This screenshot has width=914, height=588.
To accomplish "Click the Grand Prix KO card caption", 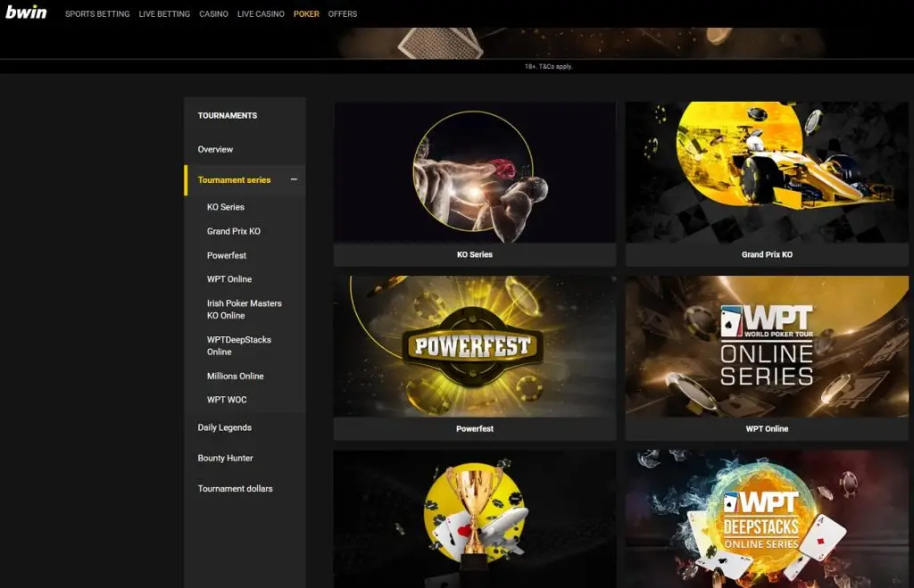I will pos(767,254).
